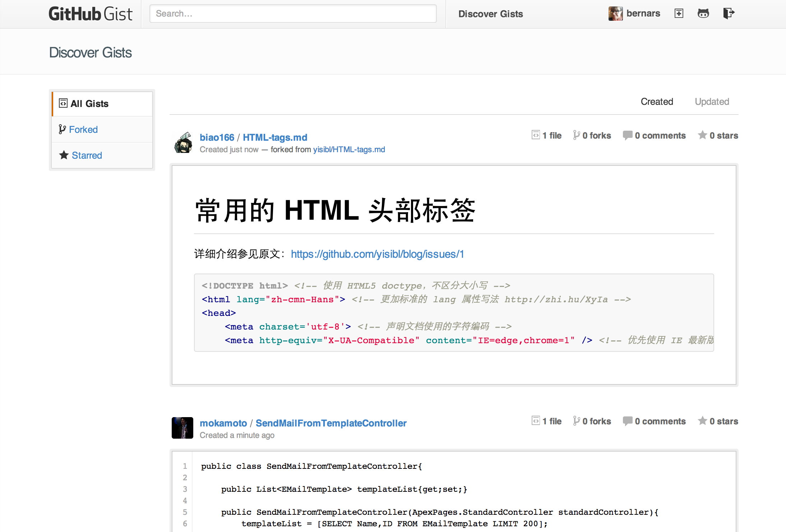Click comments icon on SendMailFromTemplateController gist
Viewport: 786px width, 532px height.
click(x=627, y=421)
